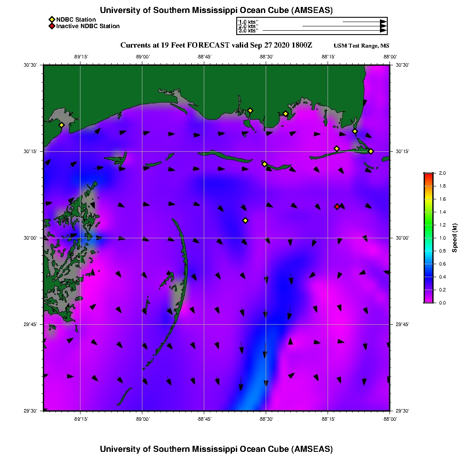Select the southernmost yellow station diamond on the map

[x=245, y=221]
